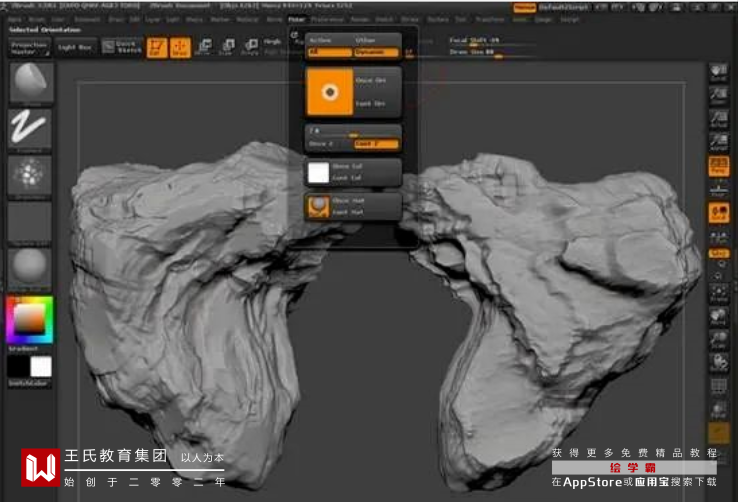Open Projection Master
Viewport: 738px width, 502px height.
point(29,48)
